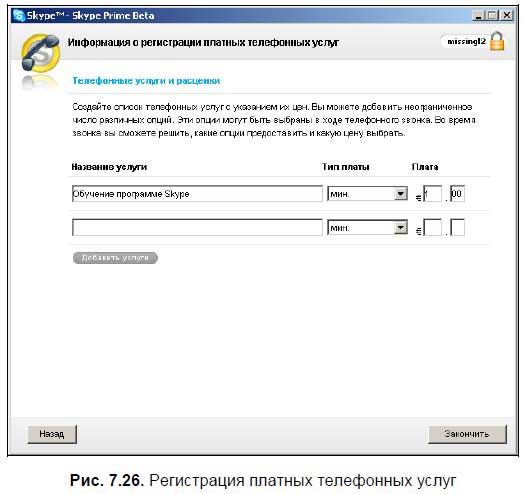This screenshot has width=523, height=494.
Task: Click the orange padlock icon
Action: tap(497, 41)
